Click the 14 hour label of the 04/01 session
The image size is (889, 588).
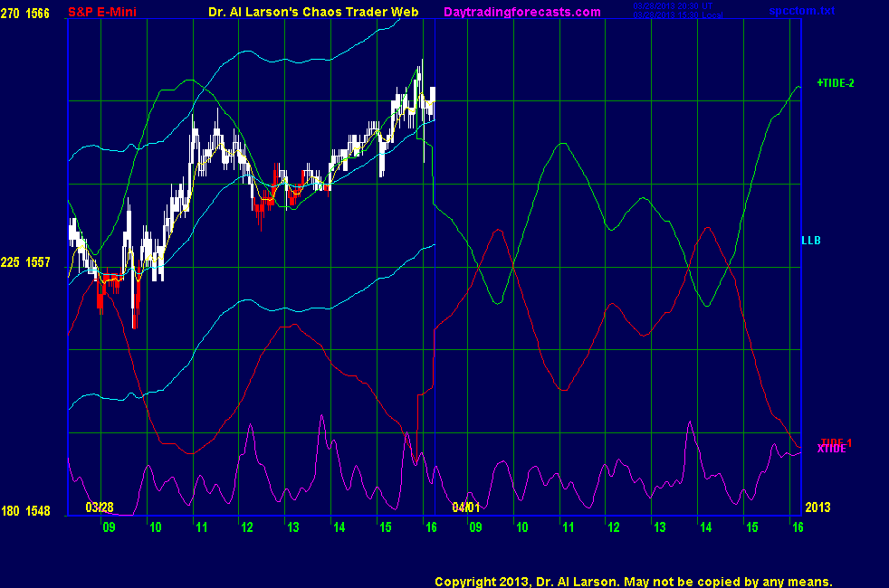[705, 527]
